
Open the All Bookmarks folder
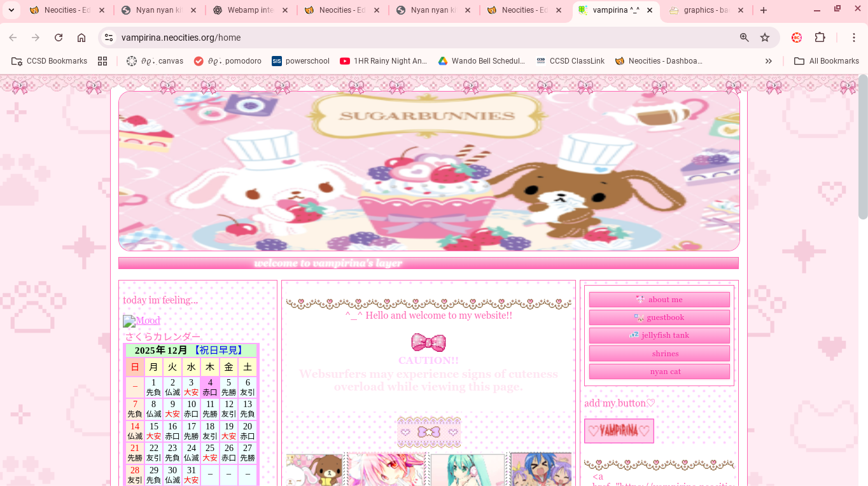827,61
